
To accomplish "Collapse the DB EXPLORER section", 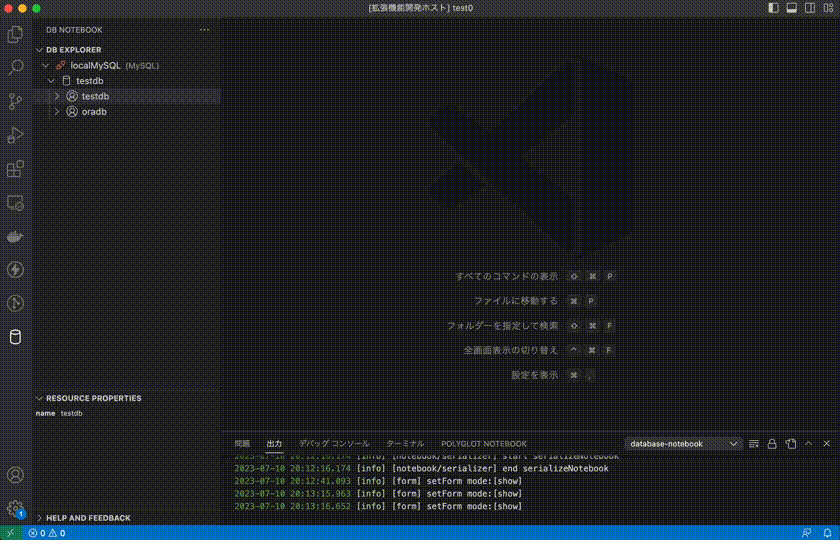I will coord(39,50).
